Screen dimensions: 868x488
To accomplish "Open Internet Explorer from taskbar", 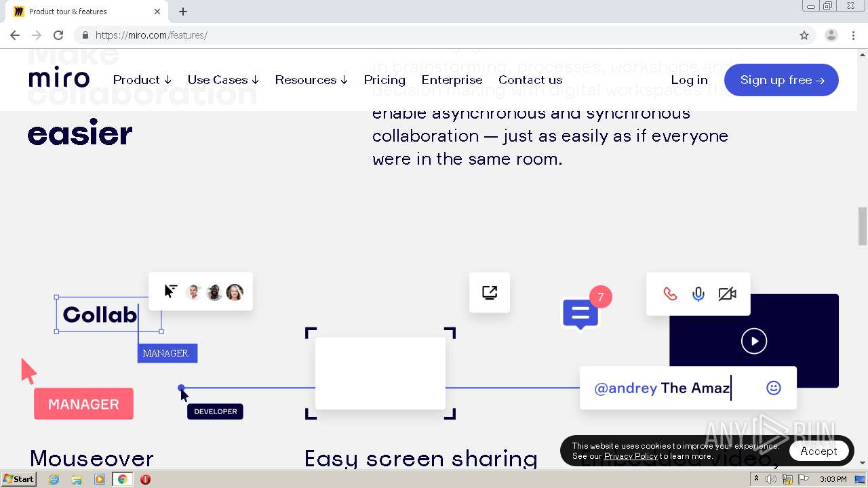I will coord(54,479).
